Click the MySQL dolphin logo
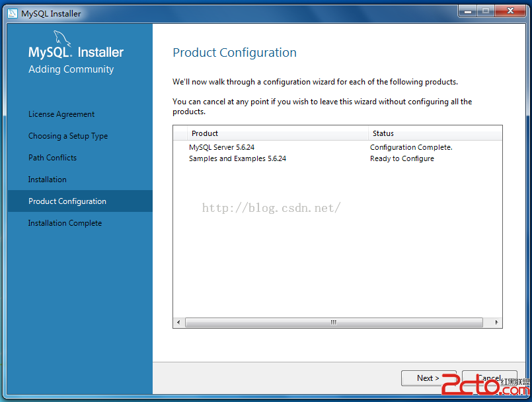Image resolution: width=532 pixels, height=402 pixels. 62,38
